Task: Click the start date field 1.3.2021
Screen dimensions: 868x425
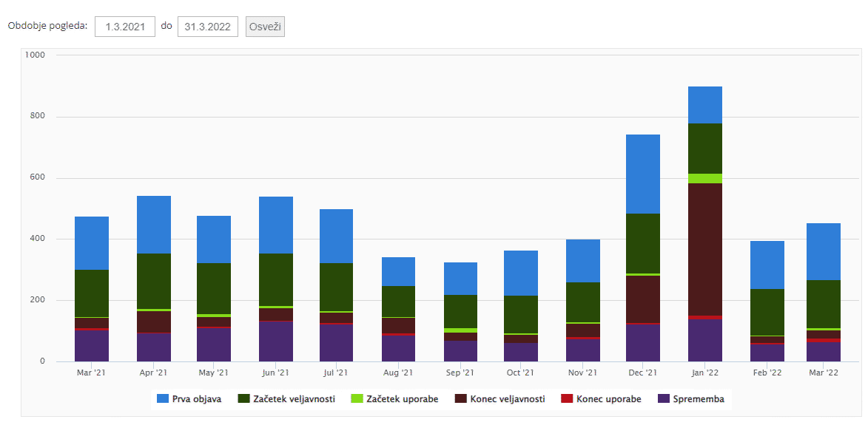Action: point(125,27)
